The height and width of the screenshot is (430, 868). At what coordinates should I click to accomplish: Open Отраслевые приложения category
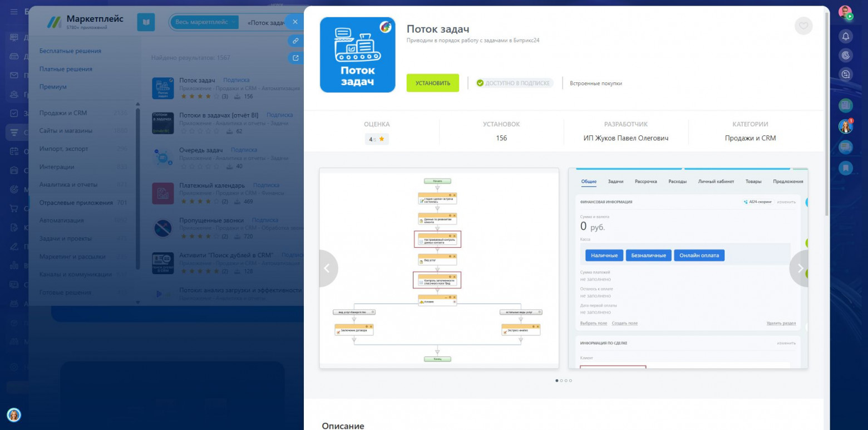pos(76,203)
